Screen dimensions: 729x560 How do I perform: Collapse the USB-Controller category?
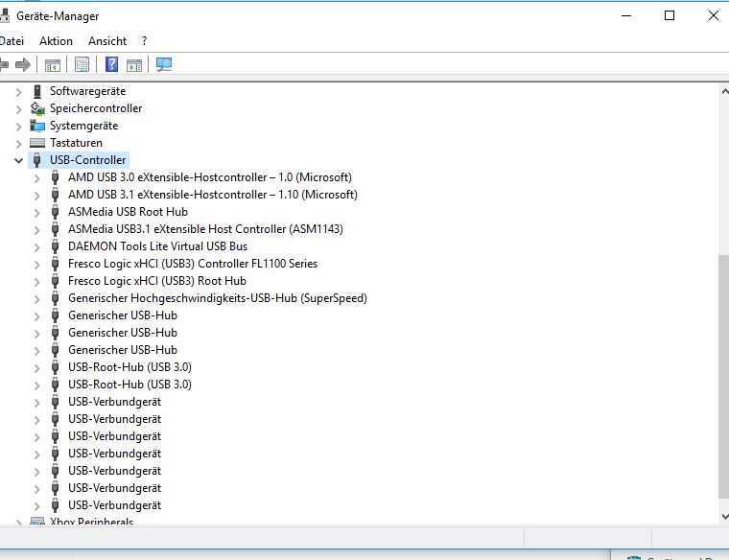(x=19, y=160)
